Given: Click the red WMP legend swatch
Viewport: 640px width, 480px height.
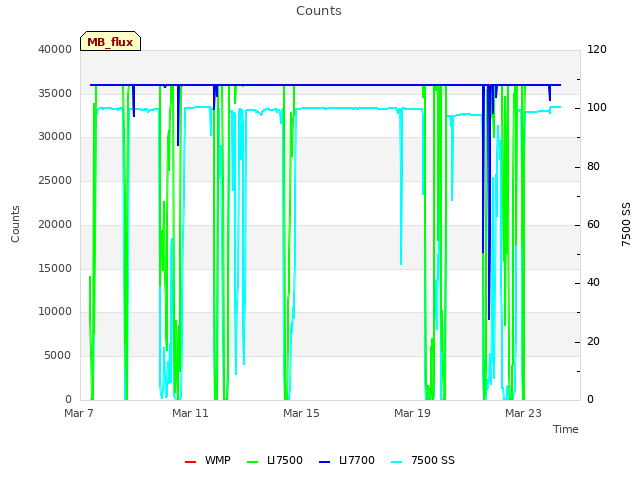Looking at the screenshot, I should pyautogui.click(x=190, y=462).
